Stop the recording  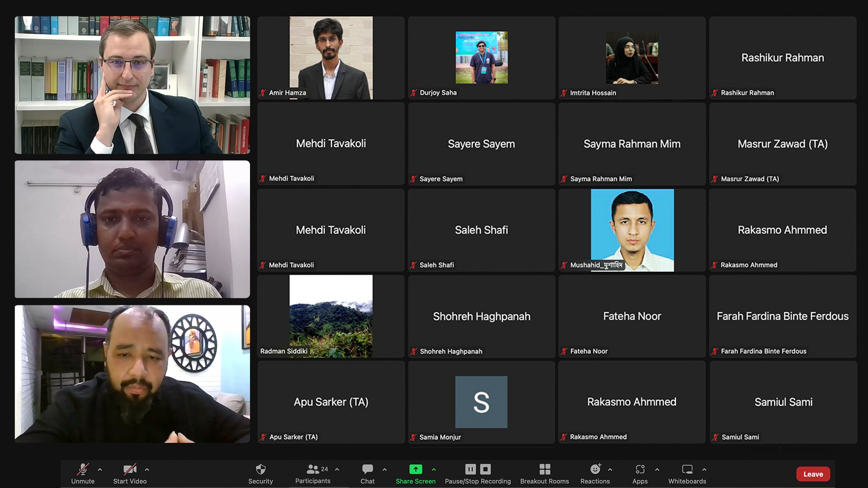coord(485,469)
